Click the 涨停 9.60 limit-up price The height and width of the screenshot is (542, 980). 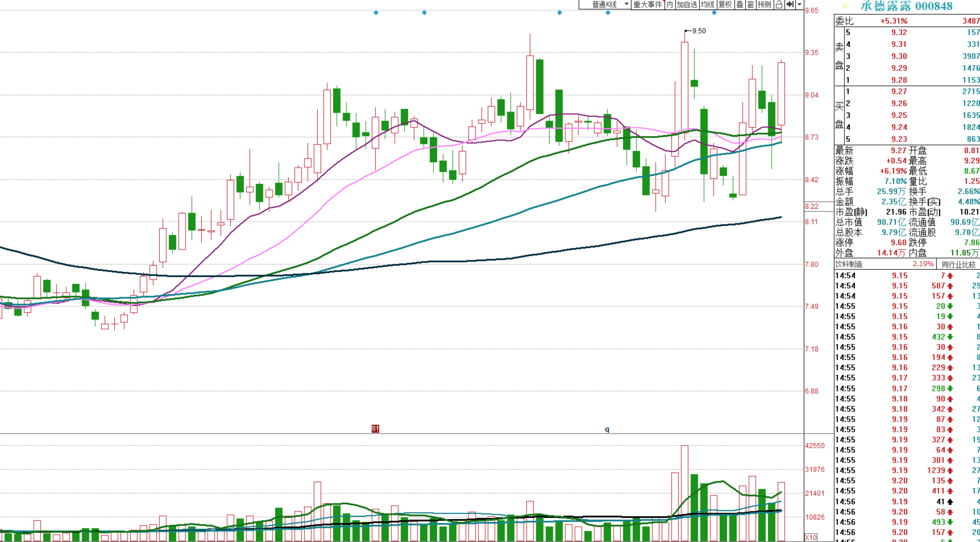(x=898, y=243)
